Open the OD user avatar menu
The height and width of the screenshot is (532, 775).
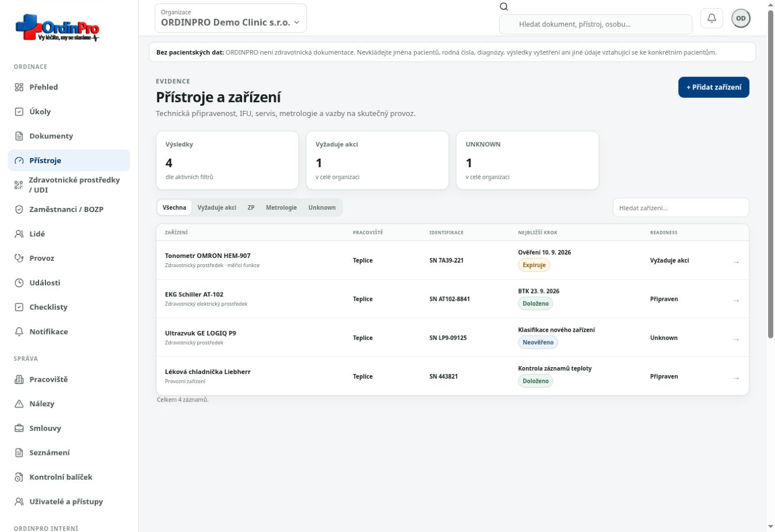tap(741, 18)
